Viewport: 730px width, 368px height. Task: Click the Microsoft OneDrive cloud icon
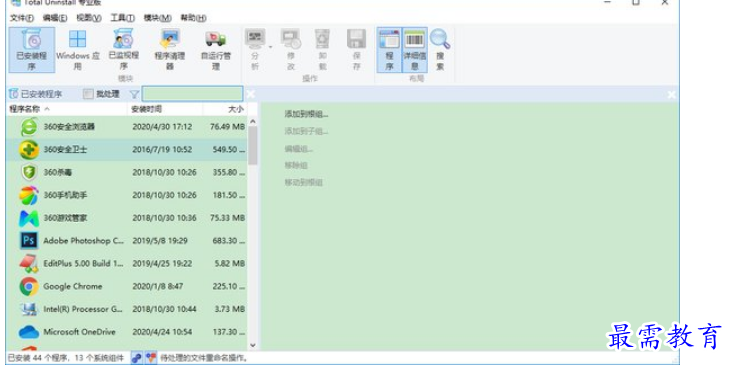[x=29, y=332]
